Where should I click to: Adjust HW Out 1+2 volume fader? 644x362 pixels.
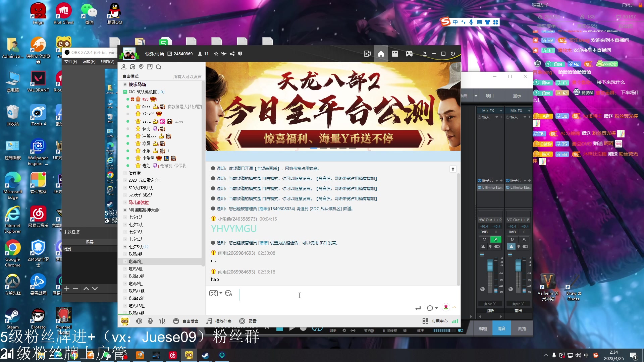pyautogui.click(x=490, y=265)
